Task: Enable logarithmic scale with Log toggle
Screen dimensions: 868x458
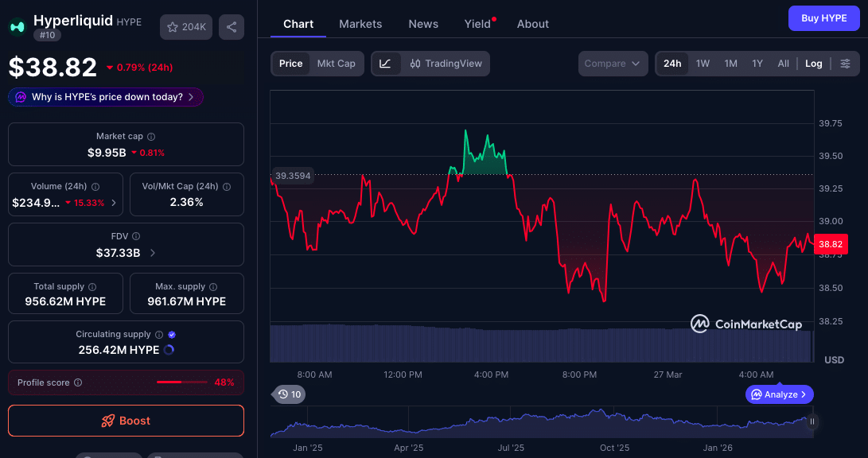Action: pyautogui.click(x=813, y=63)
